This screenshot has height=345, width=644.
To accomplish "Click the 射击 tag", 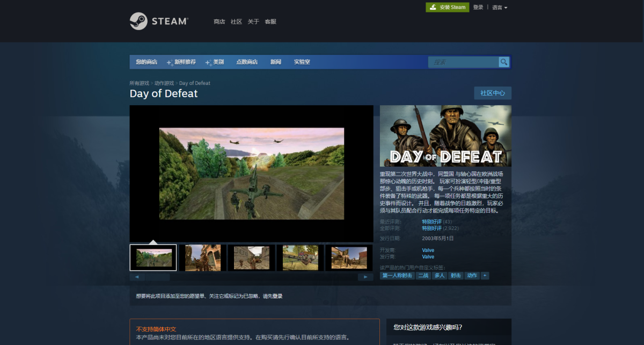I will pos(456,276).
